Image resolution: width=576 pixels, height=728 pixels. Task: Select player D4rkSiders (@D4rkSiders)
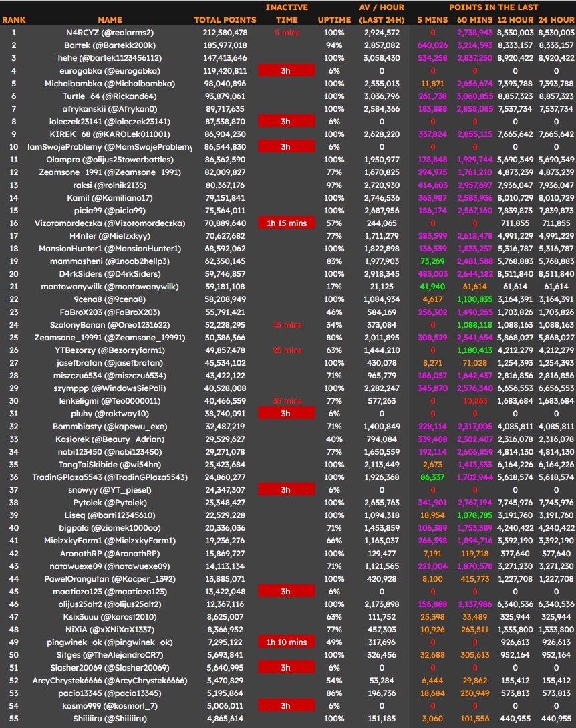[x=110, y=274]
